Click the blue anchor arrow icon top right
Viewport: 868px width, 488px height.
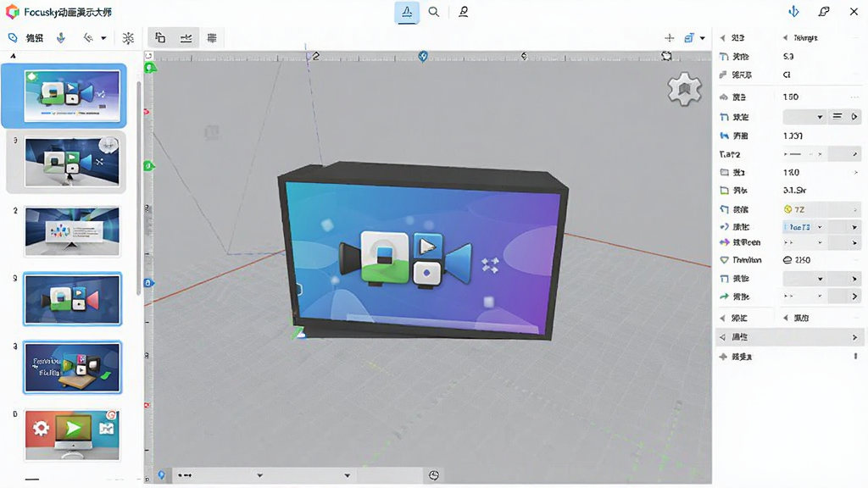pyautogui.click(x=793, y=12)
